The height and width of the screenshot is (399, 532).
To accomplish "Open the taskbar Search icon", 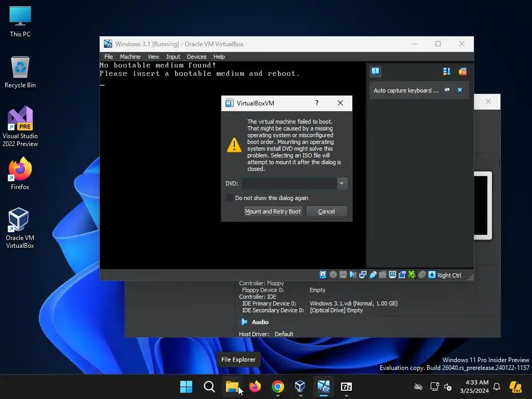I will click(209, 387).
